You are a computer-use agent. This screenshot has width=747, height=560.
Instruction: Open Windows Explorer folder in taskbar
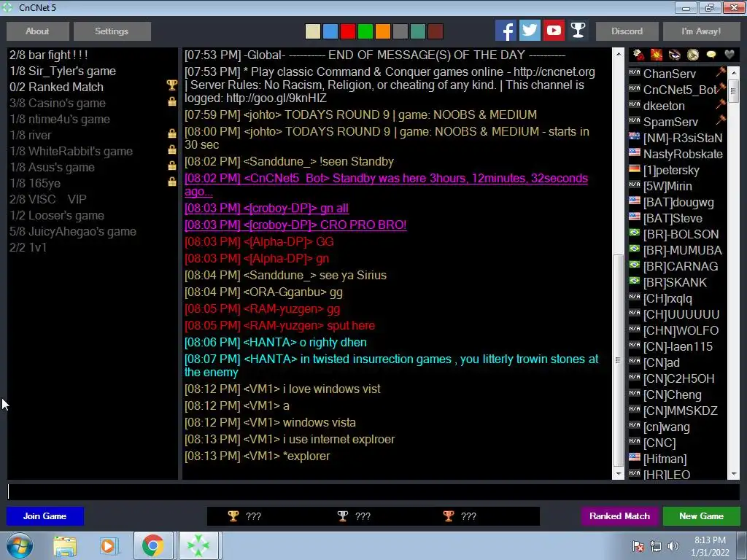pyautogui.click(x=65, y=546)
